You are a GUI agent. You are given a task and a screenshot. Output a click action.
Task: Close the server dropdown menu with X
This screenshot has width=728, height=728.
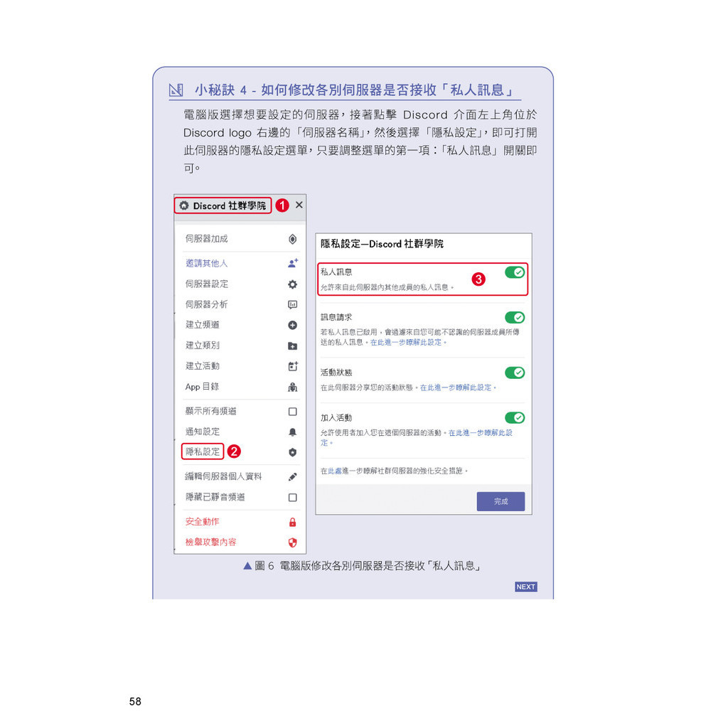[x=299, y=205]
